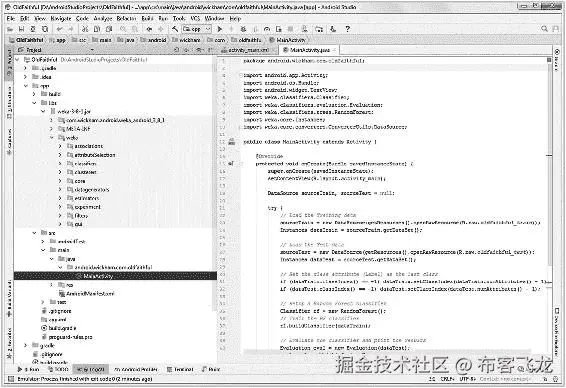Expand the associations package
This screenshot has width=566, height=388.
pos(60,146)
